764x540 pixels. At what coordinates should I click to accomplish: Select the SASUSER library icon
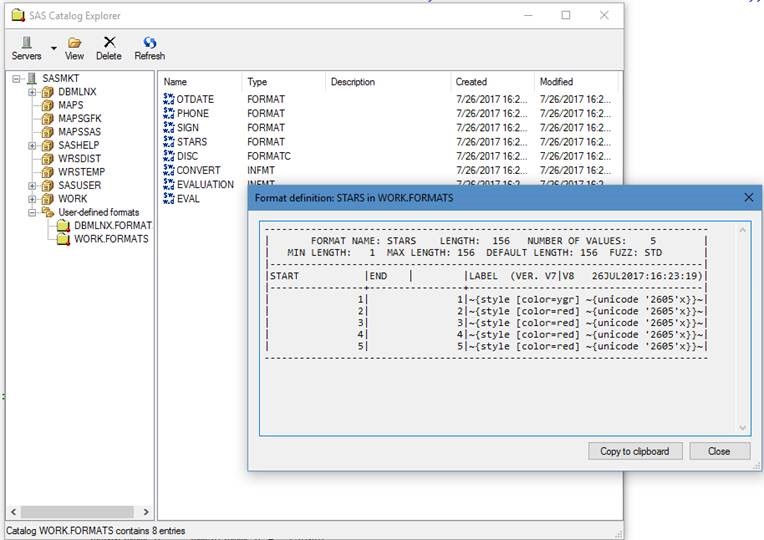[x=48, y=185]
